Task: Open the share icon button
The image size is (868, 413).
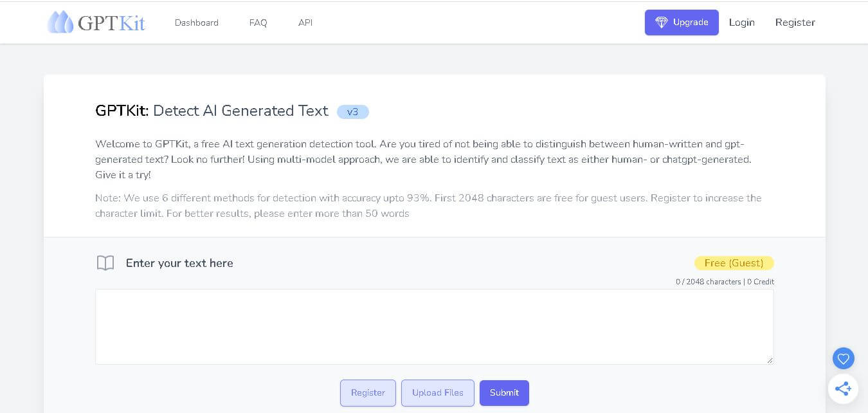Action: tap(844, 389)
